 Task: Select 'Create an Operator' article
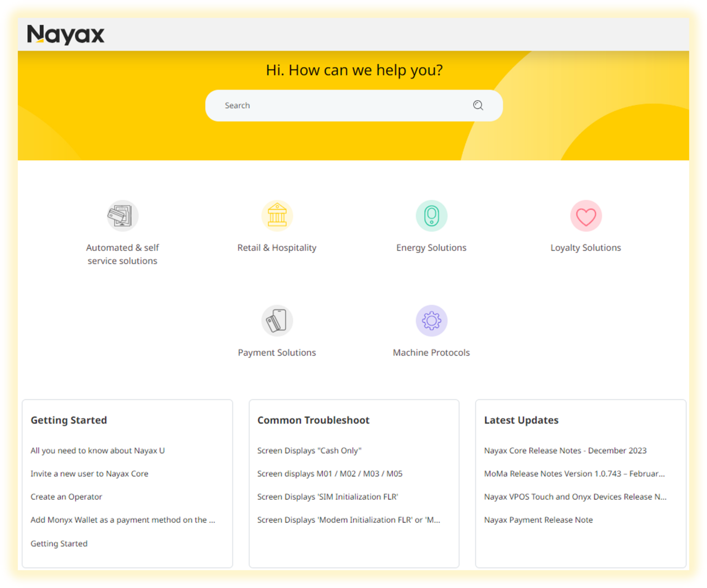click(x=66, y=497)
